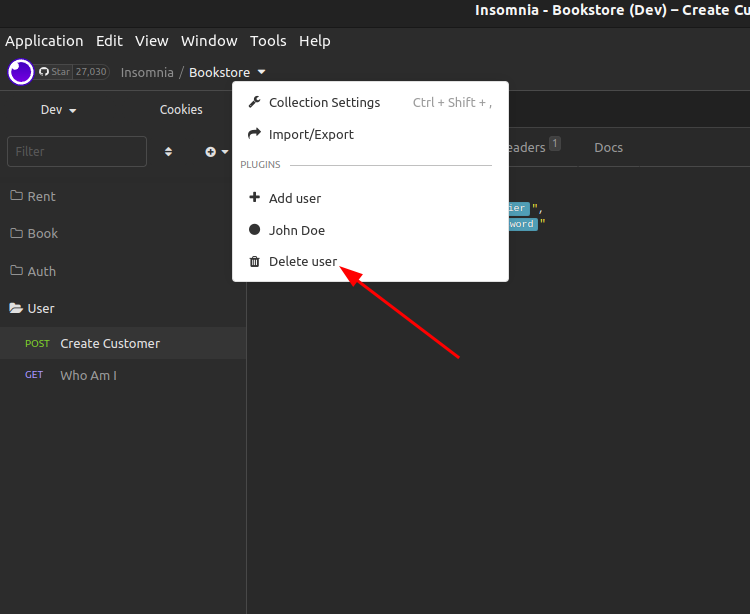Go to Insomnia breadcrumb link
The width and height of the screenshot is (750, 614).
(147, 72)
